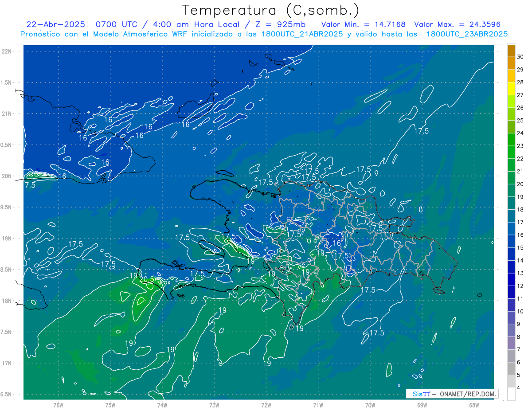Click the white swatch below the 4 label
This screenshot has height=411, width=532.
point(511,394)
